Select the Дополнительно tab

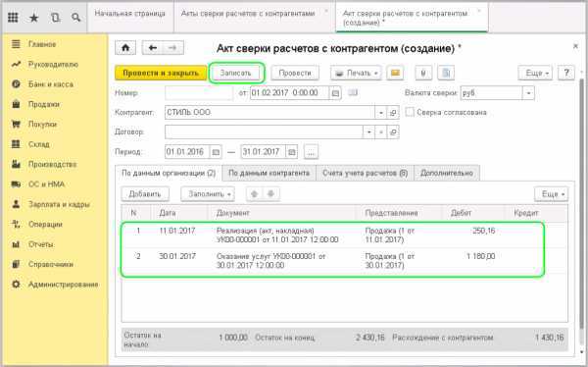click(447, 173)
